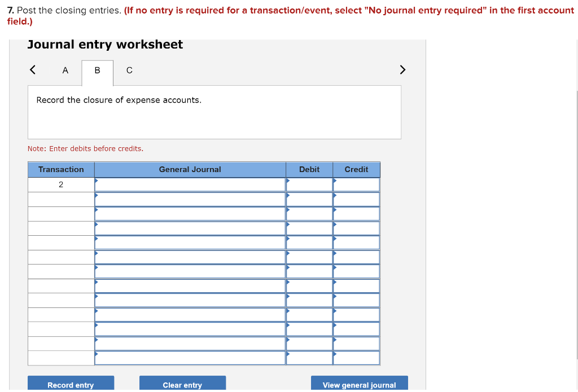Switch to tab A
Screen dimensions: 578x392
click(x=65, y=71)
